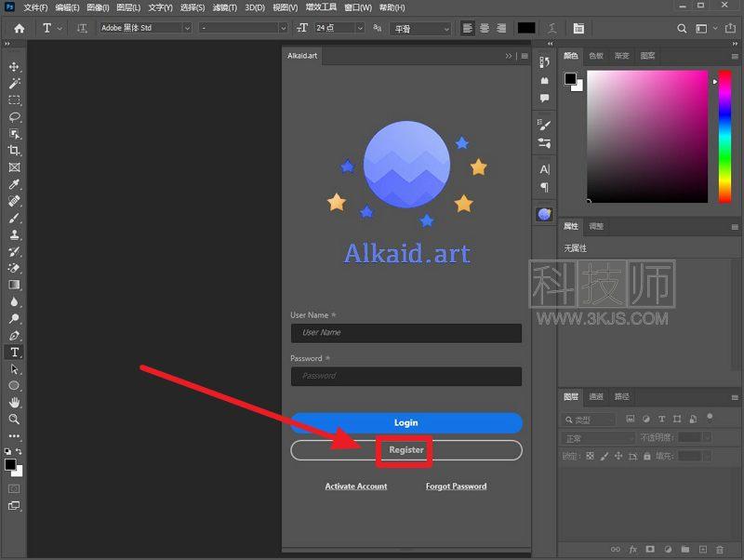The height and width of the screenshot is (560, 744).
Task: Toggle text orientation in options bar
Action: 82,29
